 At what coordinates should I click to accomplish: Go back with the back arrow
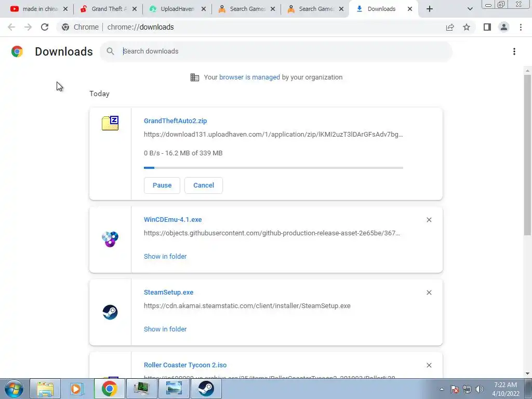tap(11, 27)
